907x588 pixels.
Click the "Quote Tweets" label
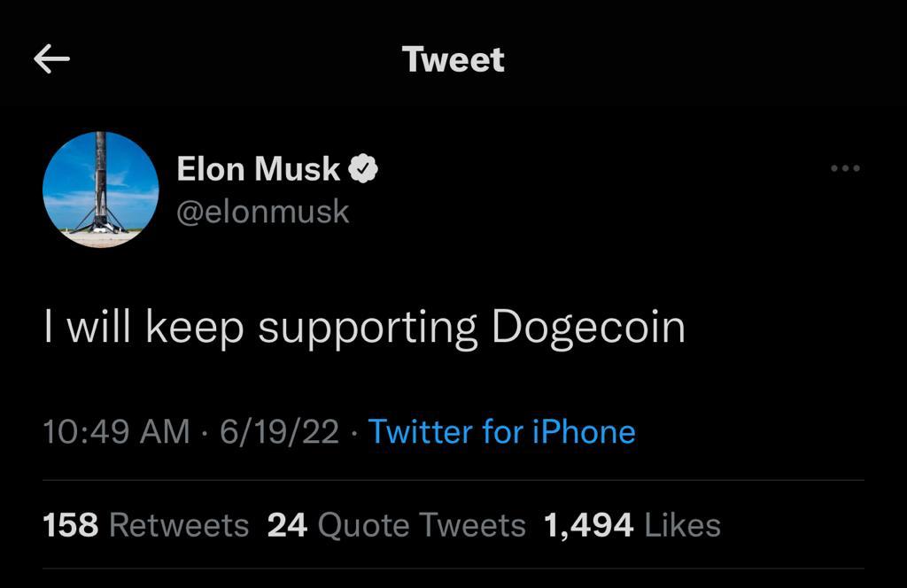(421, 525)
